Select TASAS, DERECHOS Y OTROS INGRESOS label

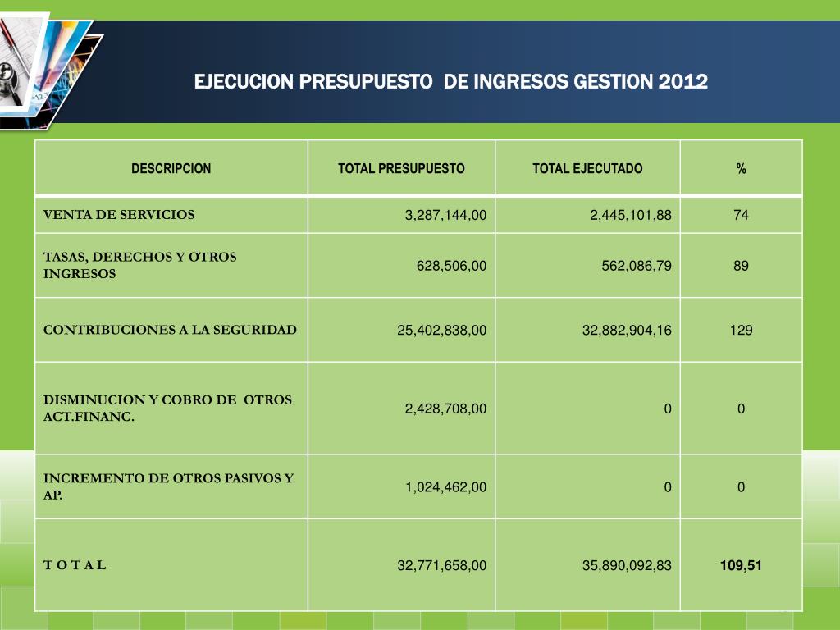(x=139, y=265)
